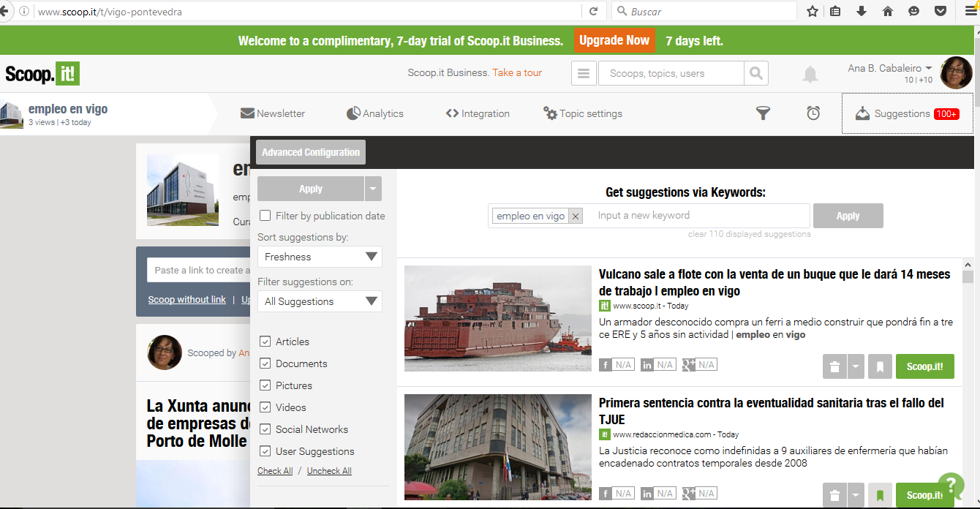Delete the Primera sentencia suggestion

(834, 495)
